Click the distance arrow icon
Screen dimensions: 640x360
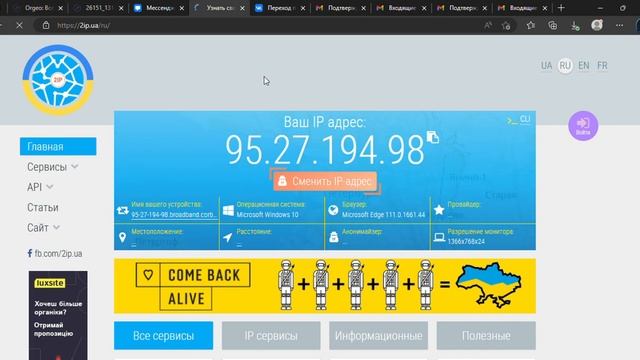tap(228, 237)
